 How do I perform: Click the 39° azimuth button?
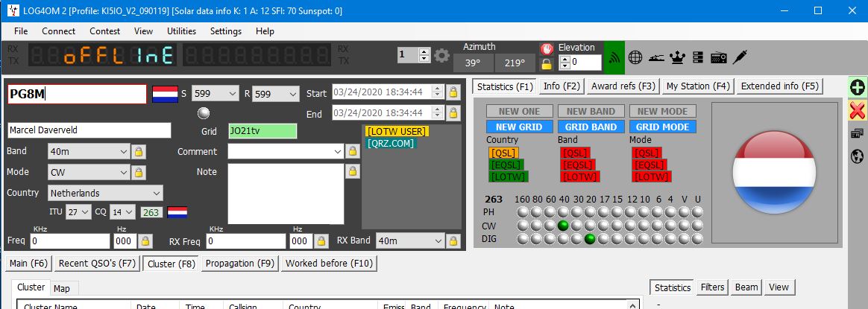pos(472,63)
